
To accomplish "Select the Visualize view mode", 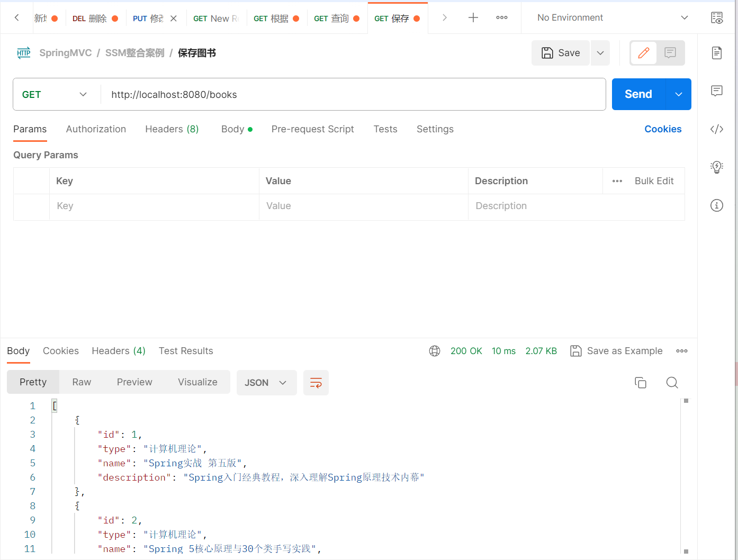I will tap(197, 382).
